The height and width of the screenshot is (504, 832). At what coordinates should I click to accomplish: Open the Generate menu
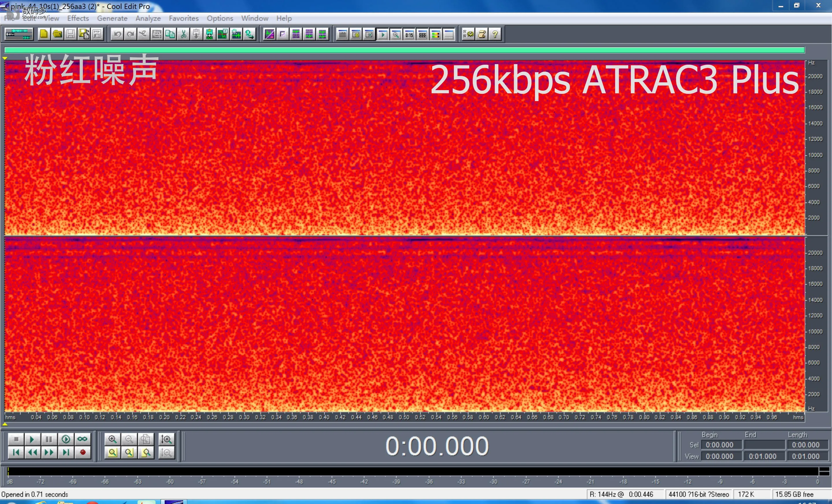tap(112, 18)
